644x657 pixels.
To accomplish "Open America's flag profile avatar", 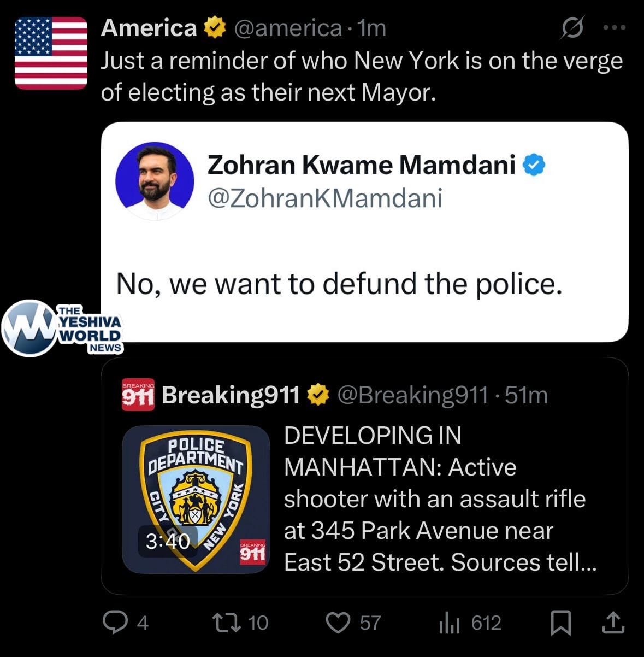I will point(51,53).
